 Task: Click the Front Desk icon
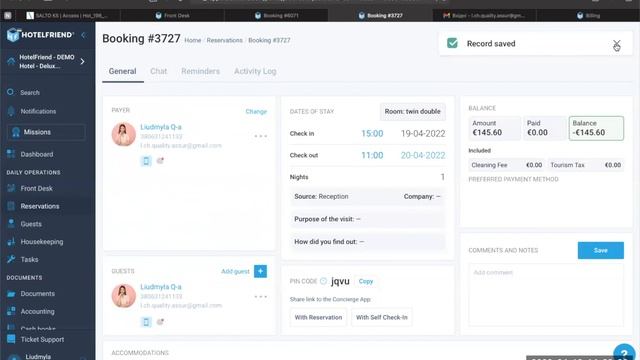(x=11, y=188)
